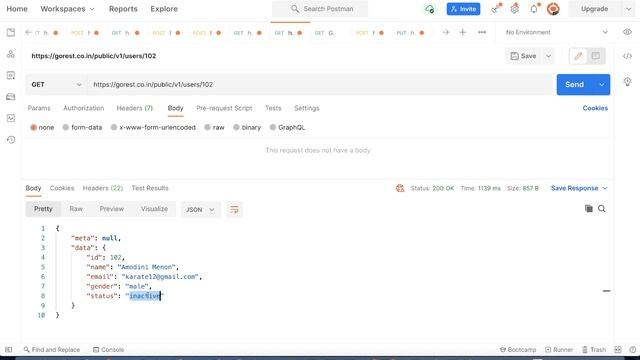Screen dimensions: 640x360
Task: Open the code snippet panel icon
Action: pos(627,56)
